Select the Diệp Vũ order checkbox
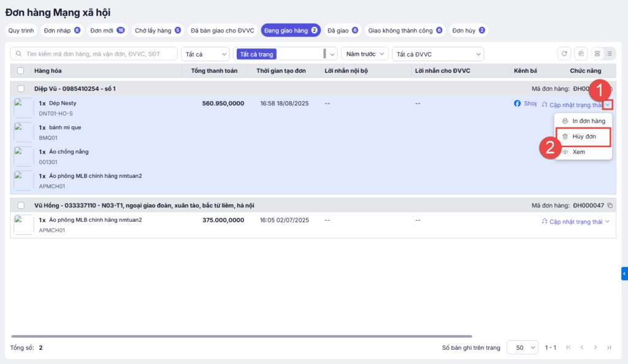 pos(21,89)
